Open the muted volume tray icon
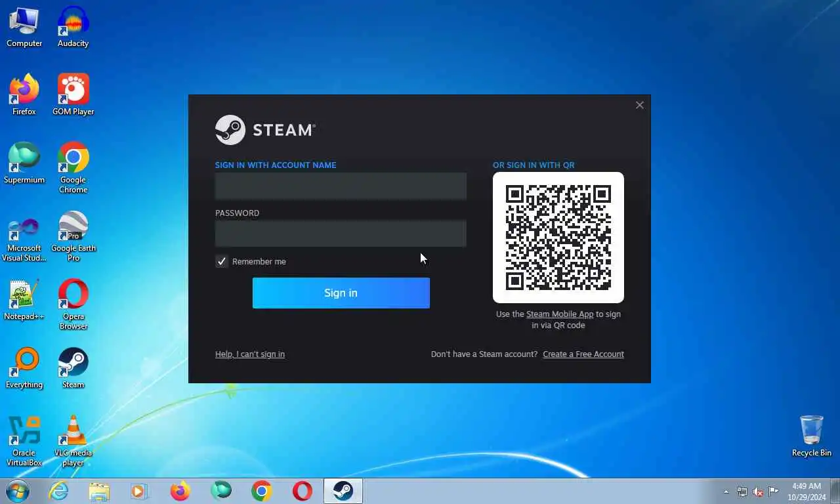The height and width of the screenshot is (504, 840). tap(758, 492)
